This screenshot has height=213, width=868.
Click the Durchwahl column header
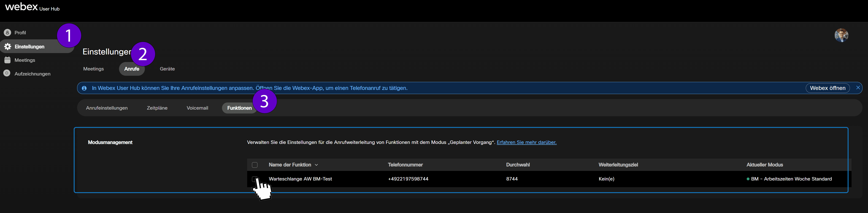(518, 165)
